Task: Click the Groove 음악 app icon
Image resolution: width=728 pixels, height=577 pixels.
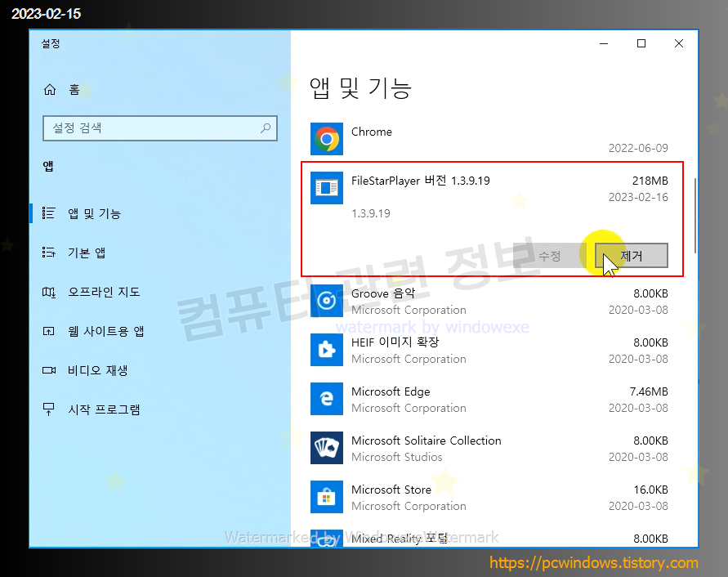Action: pos(327,301)
